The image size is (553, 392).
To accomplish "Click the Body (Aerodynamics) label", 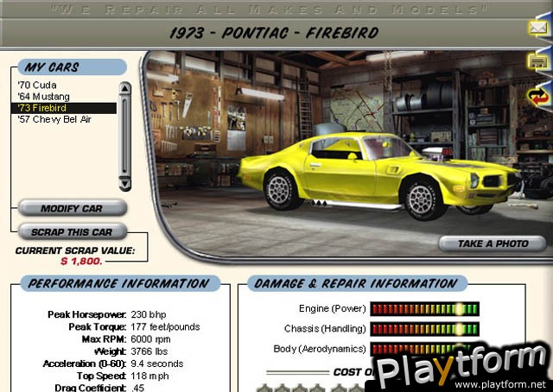I will pyautogui.click(x=320, y=349).
